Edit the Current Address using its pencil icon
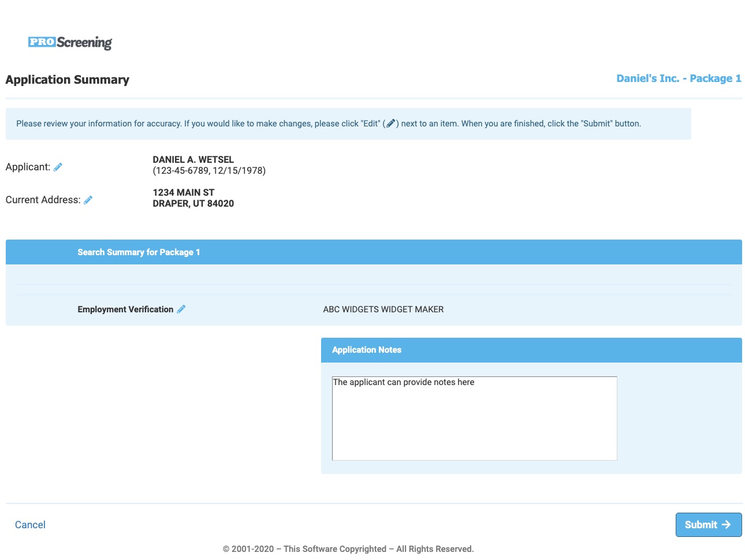Image resolution: width=745 pixels, height=560 pixels. point(88,200)
